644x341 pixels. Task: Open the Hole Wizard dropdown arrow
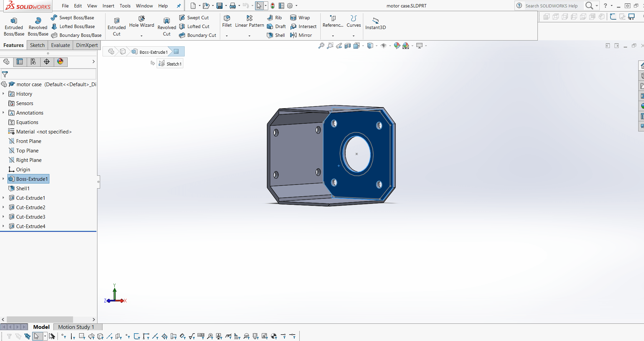(141, 35)
